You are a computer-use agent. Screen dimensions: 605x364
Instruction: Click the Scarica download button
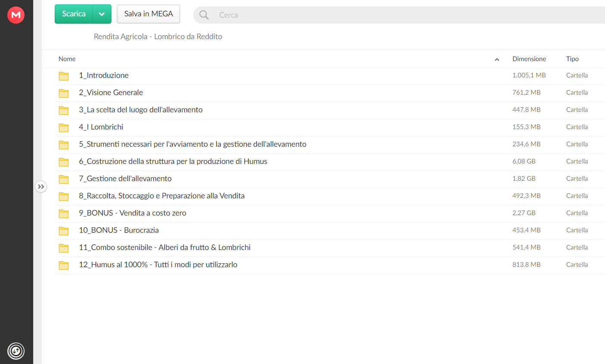point(74,14)
